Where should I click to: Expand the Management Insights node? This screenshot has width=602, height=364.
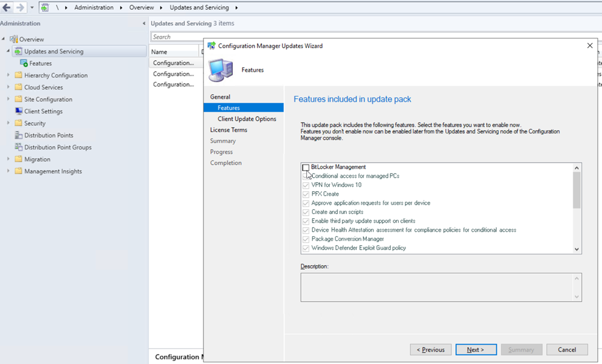8,171
